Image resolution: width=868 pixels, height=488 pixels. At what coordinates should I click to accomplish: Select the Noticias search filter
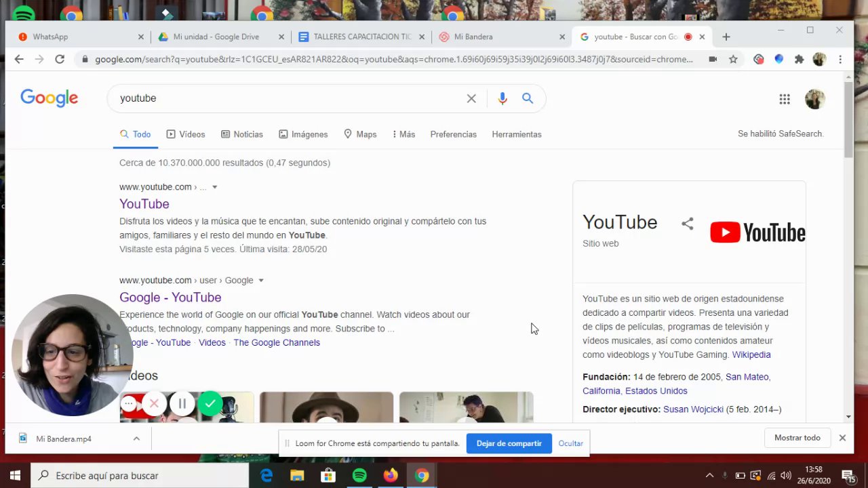(242, 134)
